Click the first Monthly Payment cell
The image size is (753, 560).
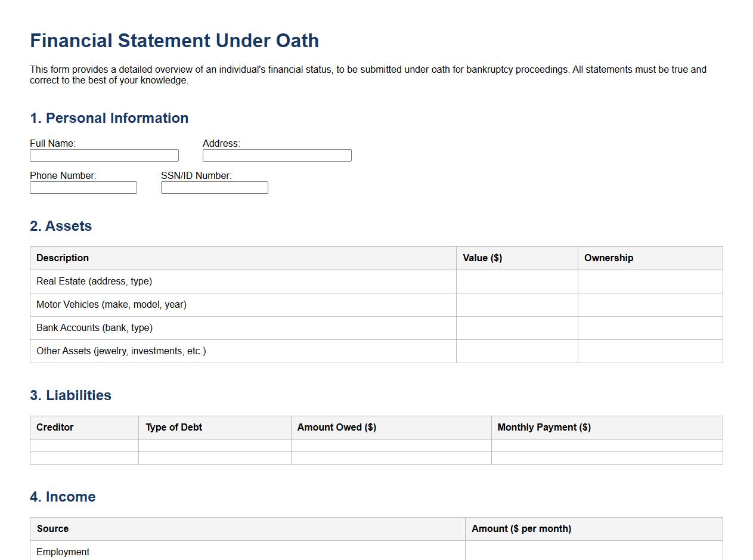coord(606,445)
